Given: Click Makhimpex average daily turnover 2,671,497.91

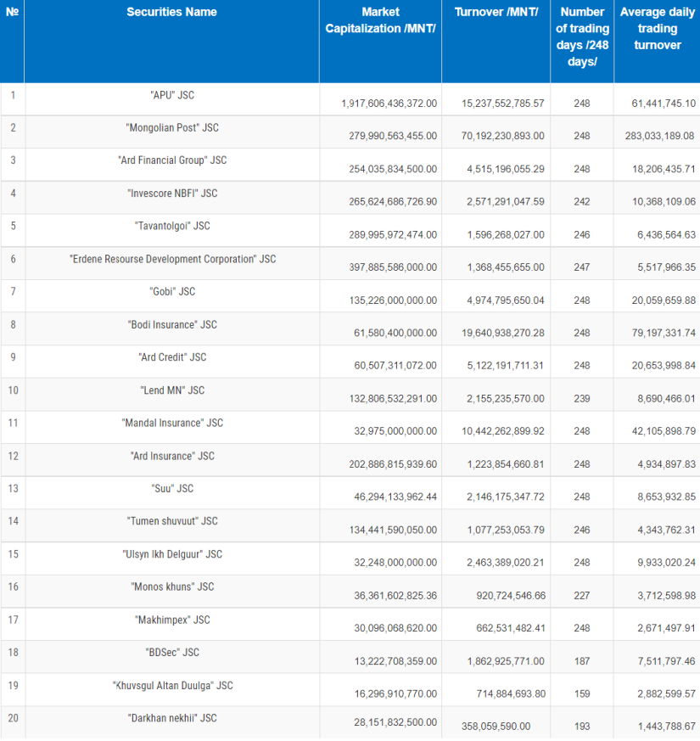Looking at the screenshot, I should (x=666, y=628).
